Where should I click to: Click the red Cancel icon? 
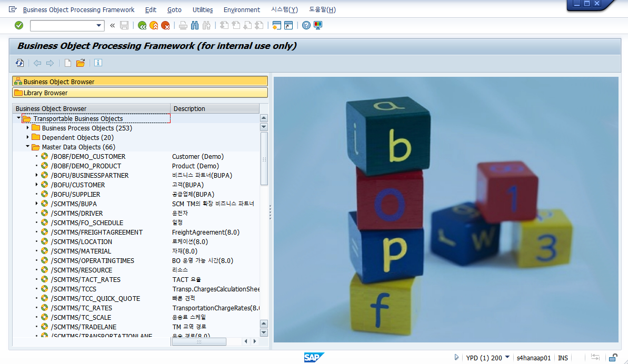[x=165, y=25]
